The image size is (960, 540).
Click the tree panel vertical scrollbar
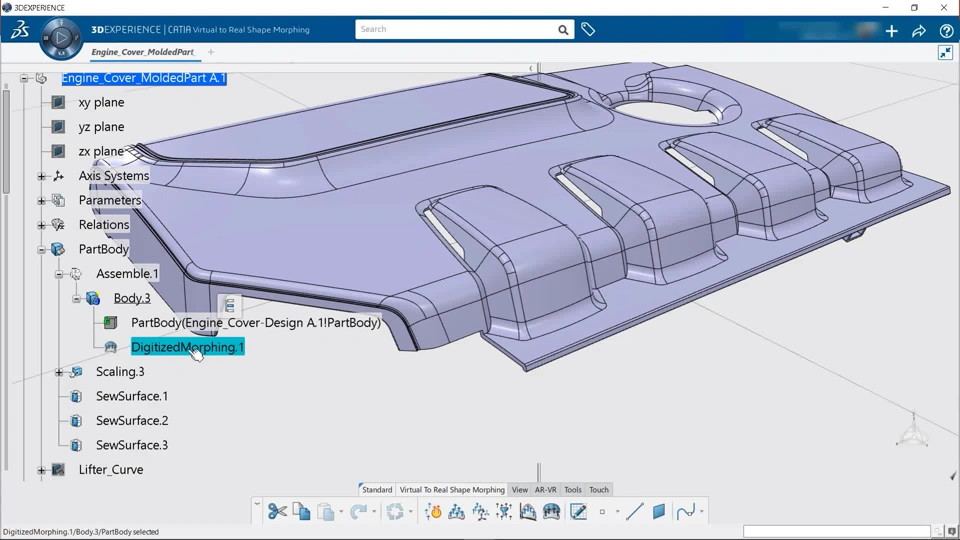[6, 141]
